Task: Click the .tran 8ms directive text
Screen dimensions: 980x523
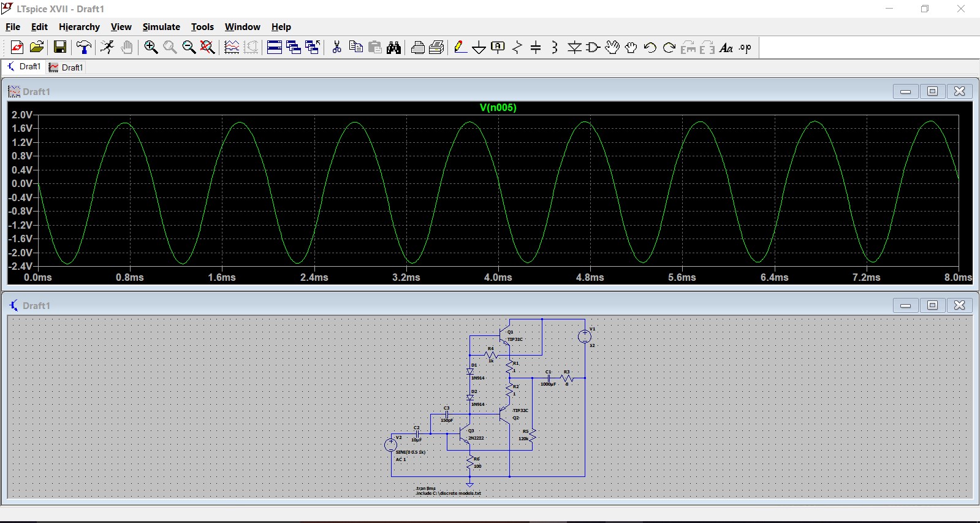Action: (x=426, y=489)
